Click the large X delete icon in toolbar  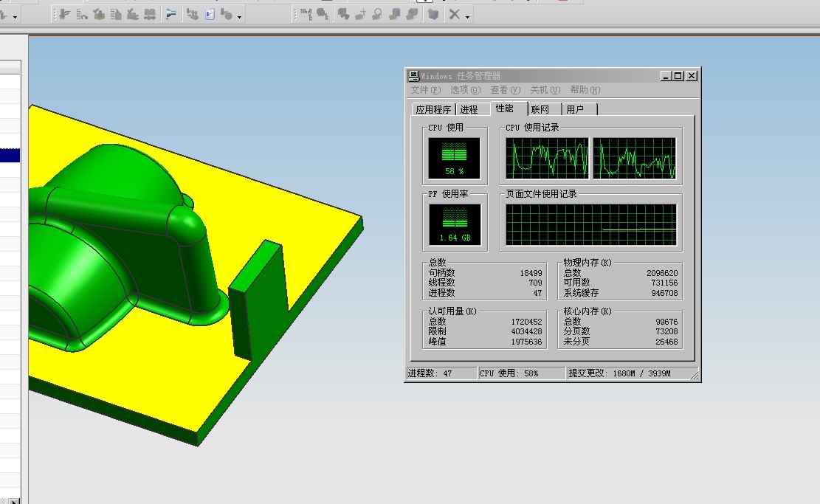[x=455, y=15]
